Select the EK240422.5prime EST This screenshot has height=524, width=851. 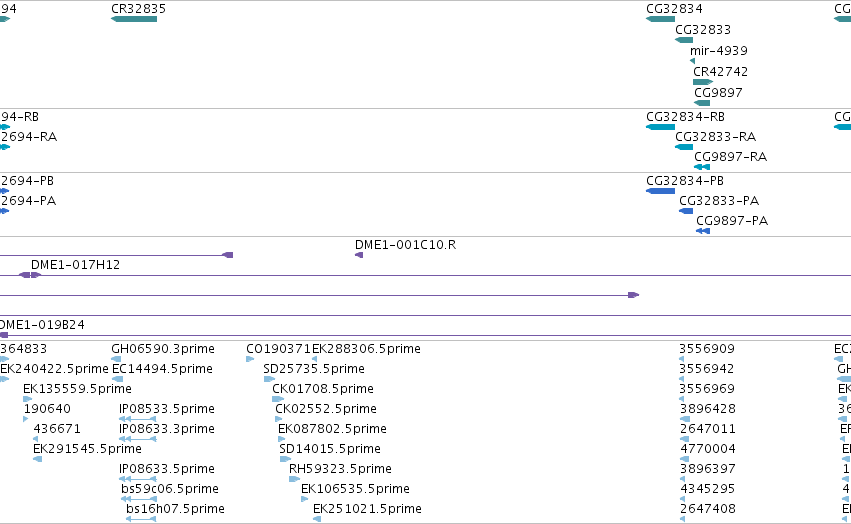tap(4, 379)
